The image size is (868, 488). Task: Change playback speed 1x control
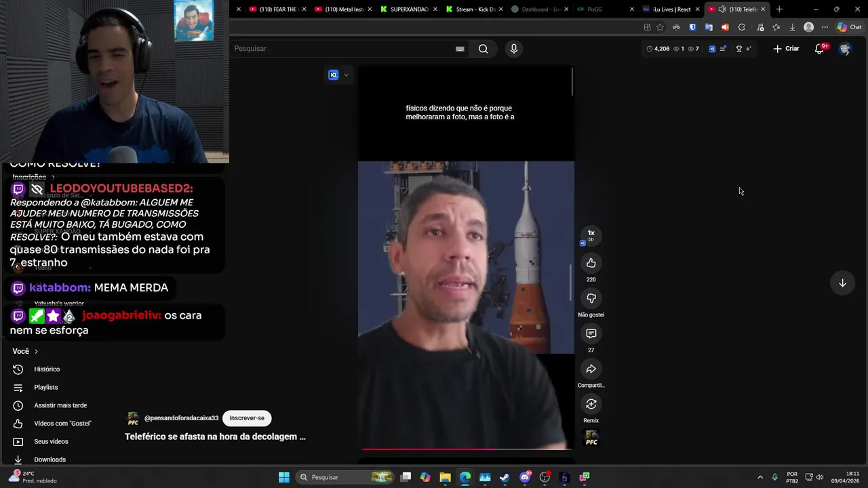591,235
